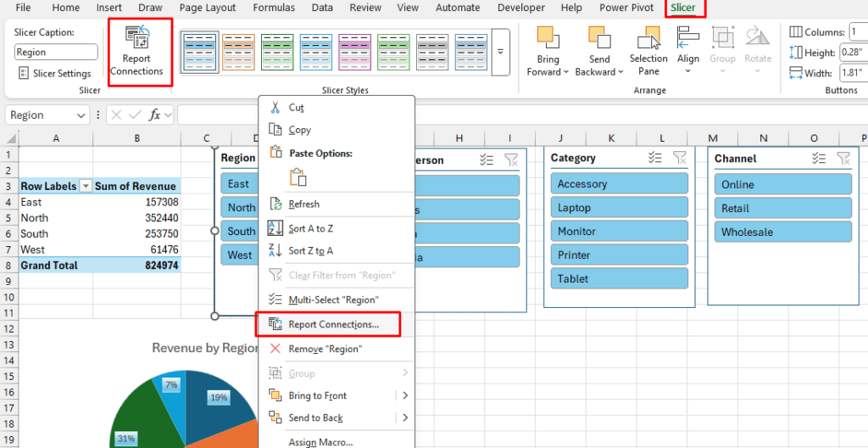The image size is (868, 448).
Task: Select Online in the Channel slicer
Action: 783,185
